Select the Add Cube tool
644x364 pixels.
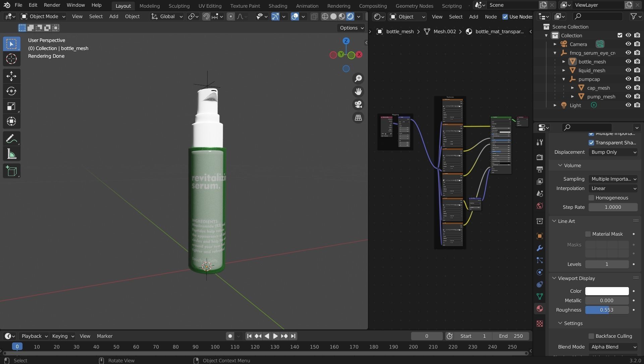pyautogui.click(x=11, y=171)
